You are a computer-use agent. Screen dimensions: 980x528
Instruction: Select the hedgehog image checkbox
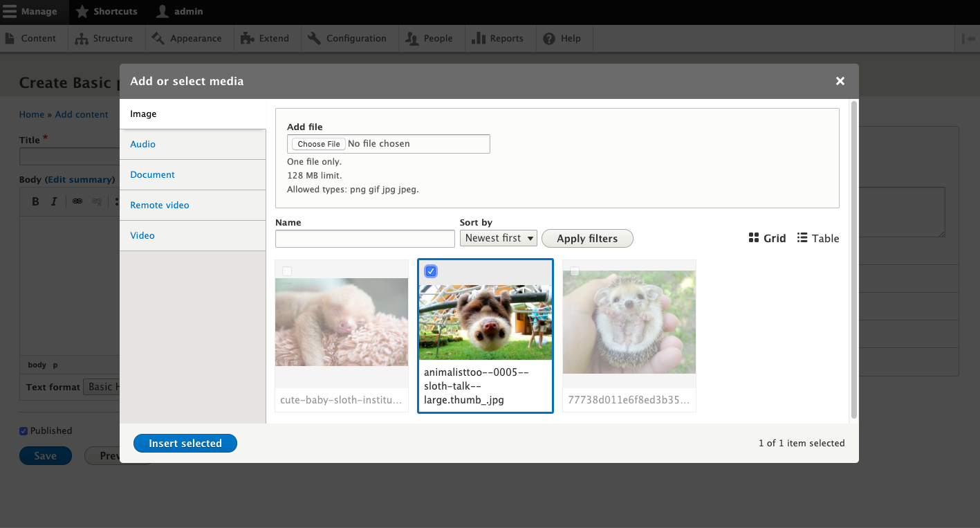[575, 271]
